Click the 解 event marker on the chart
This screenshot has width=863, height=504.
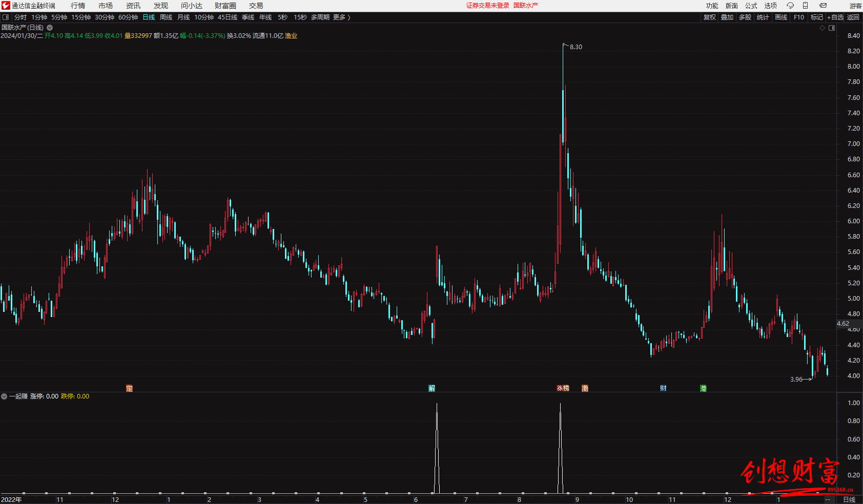431,388
